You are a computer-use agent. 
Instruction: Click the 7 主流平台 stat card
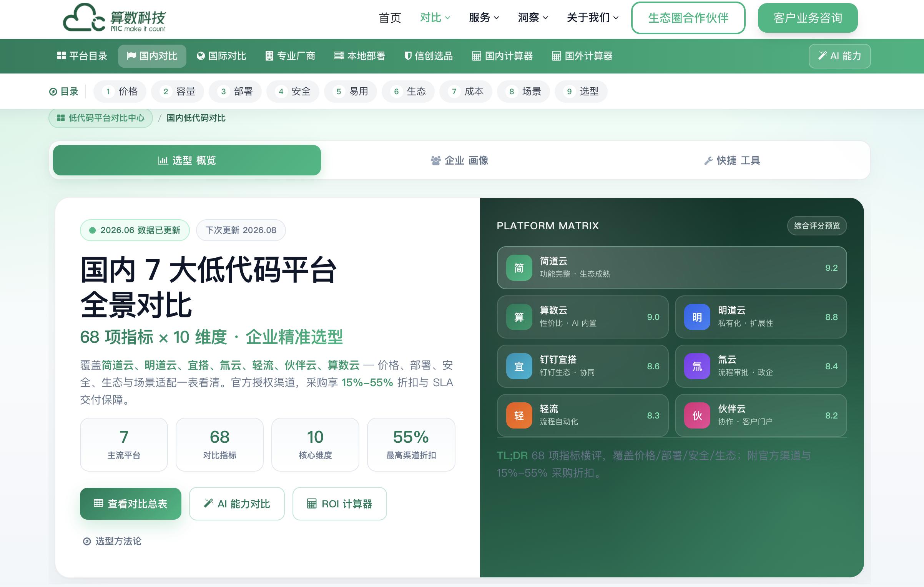(124, 445)
